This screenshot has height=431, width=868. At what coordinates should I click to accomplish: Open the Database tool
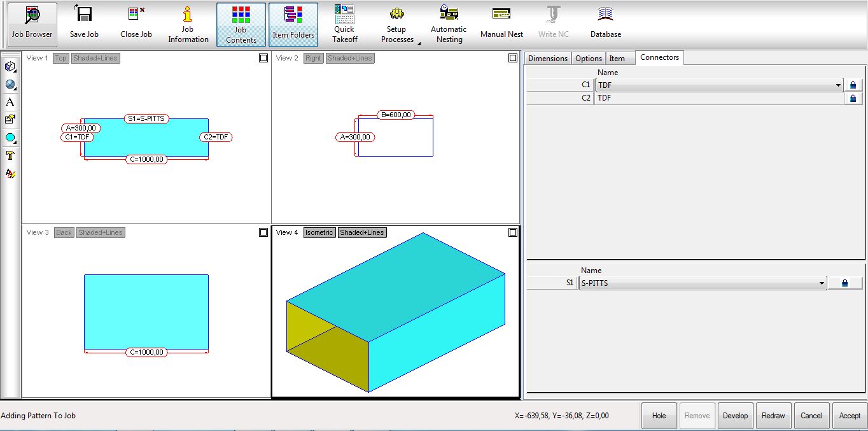(605, 24)
